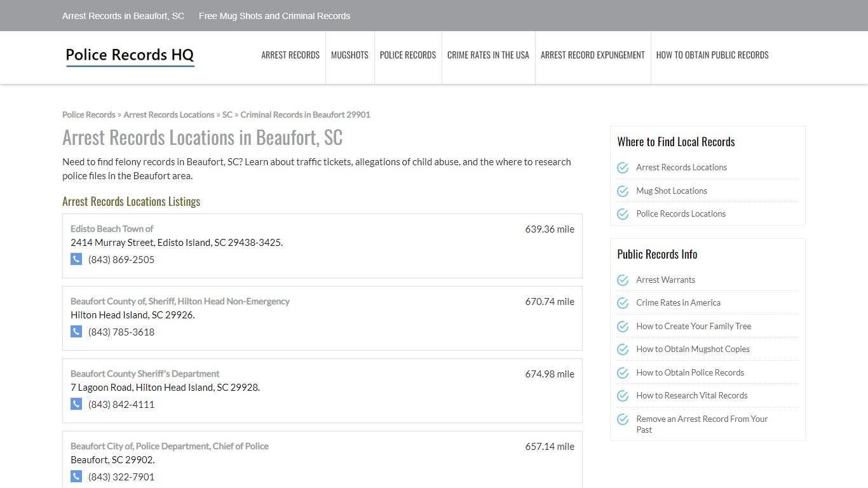Viewport: 868px width, 488px height.
Task: Click the checkmark icon beside Arrest Warrants
Action: pos(623,280)
